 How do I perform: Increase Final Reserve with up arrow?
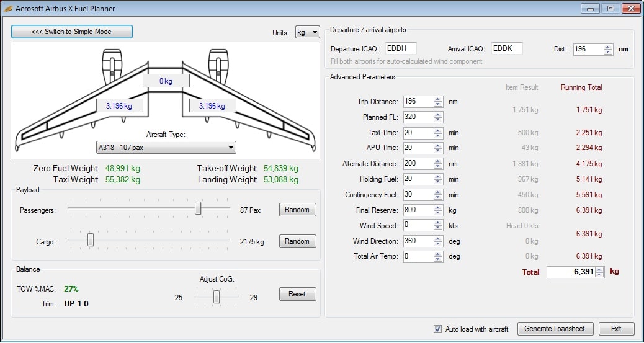click(x=438, y=207)
